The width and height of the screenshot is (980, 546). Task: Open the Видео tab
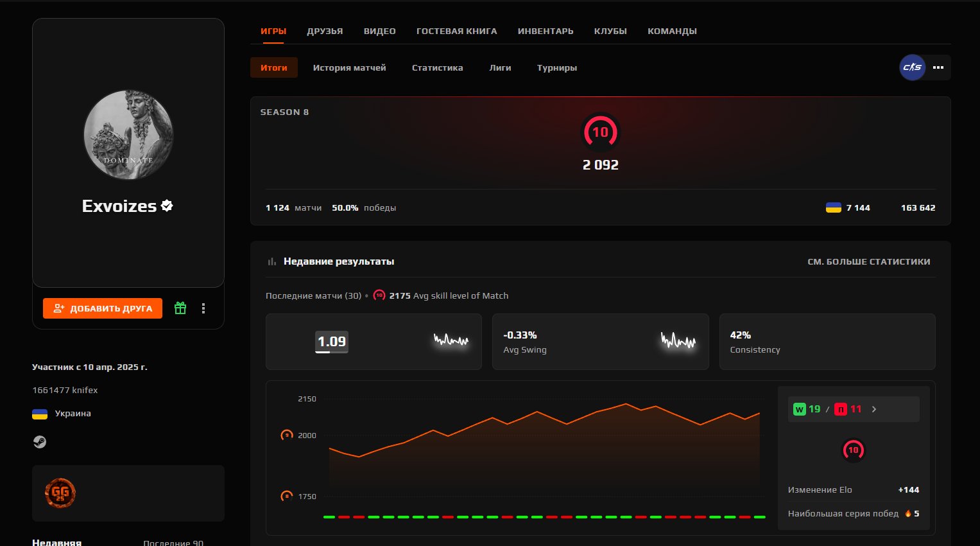pos(380,31)
